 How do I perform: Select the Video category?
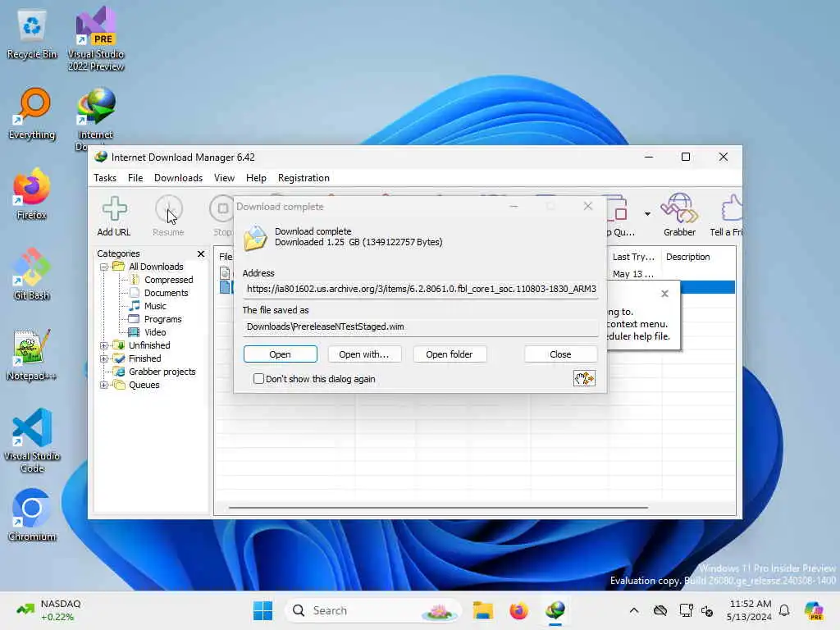[x=155, y=332]
